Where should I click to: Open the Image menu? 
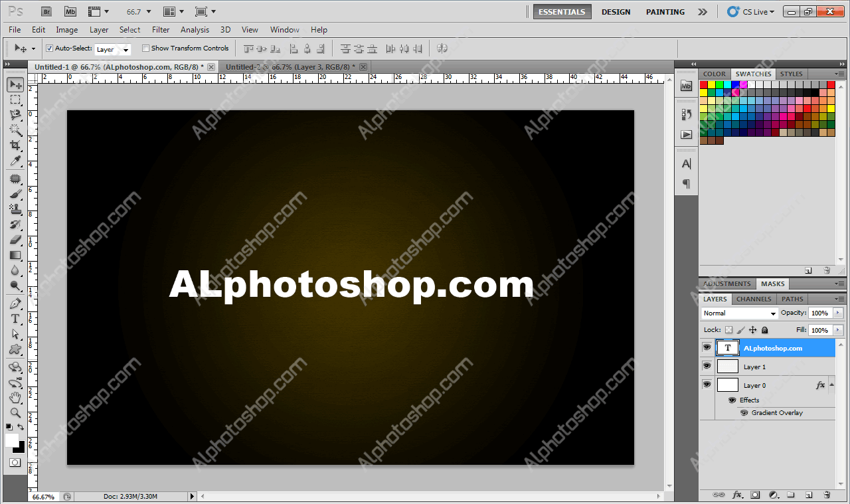coord(66,29)
